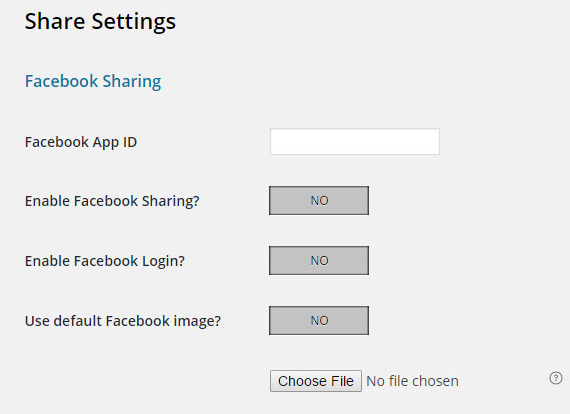This screenshot has width=570, height=414.
Task: Upload a default image via Choose File
Action: [316, 381]
